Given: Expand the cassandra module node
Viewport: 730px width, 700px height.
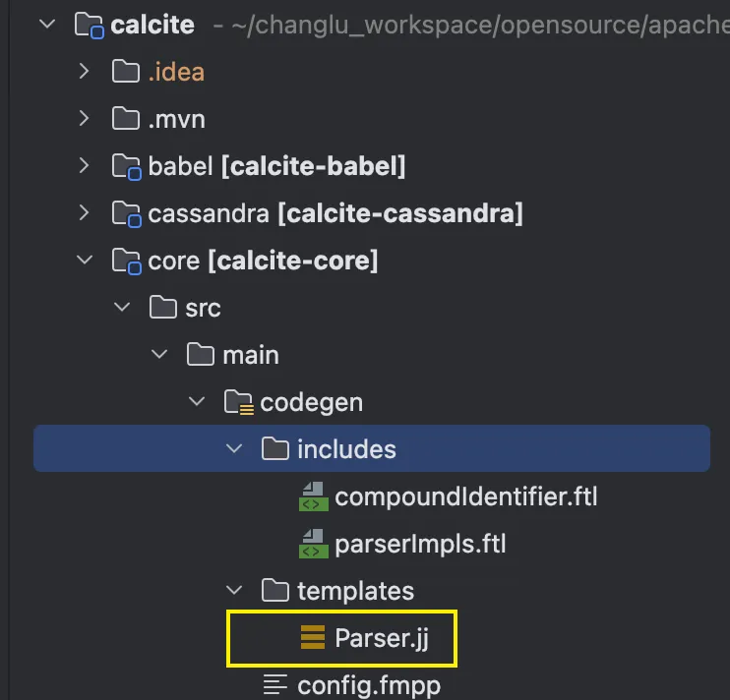Looking at the screenshot, I should tap(85, 213).
